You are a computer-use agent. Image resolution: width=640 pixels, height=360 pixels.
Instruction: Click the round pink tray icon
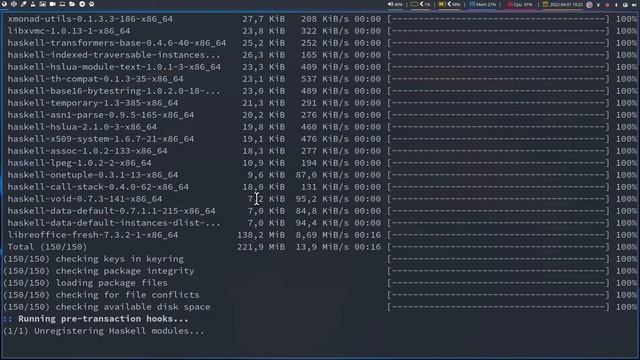tap(589, 4)
